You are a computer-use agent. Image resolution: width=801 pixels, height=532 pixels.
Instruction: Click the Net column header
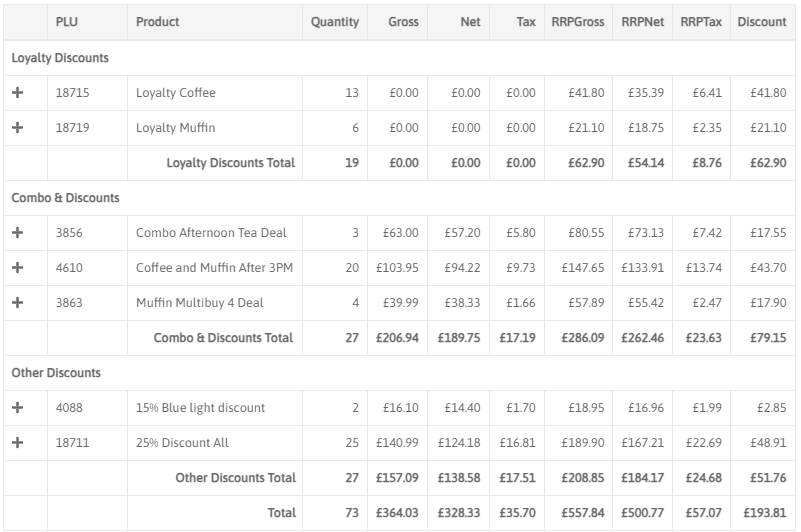click(469, 22)
